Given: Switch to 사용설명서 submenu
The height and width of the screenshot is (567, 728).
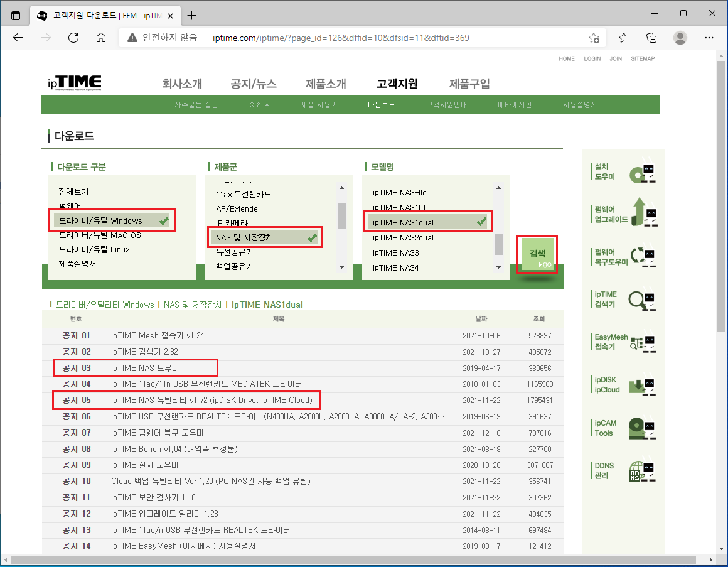Looking at the screenshot, I should click(580, 105).
